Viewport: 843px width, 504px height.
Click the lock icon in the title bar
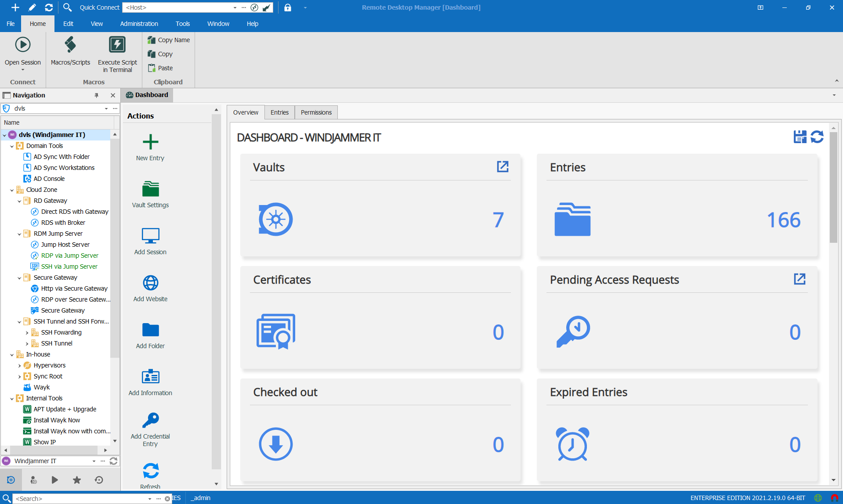click(x=288, y=7)
